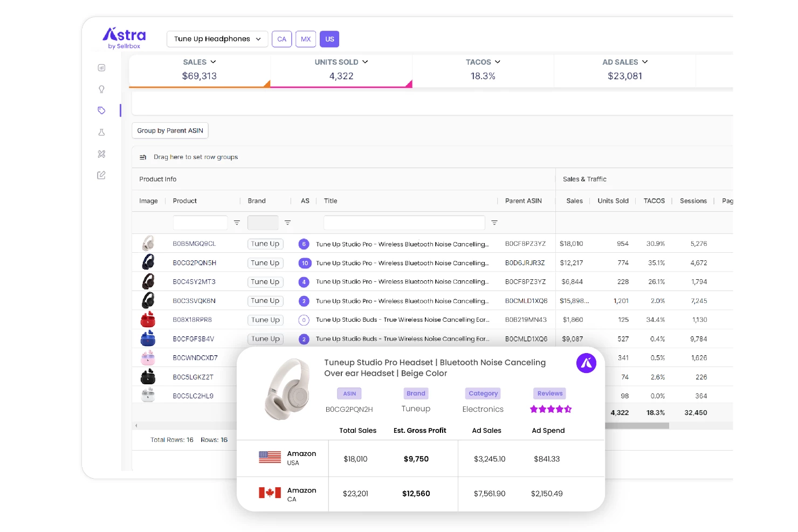
Task: Click the star rating in Reviews
Action: [x=551, y=409]
